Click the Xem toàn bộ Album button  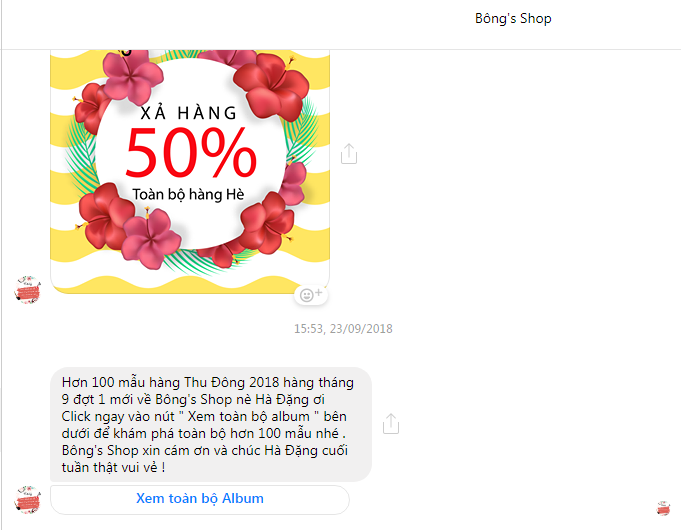(x=200, y=499)
